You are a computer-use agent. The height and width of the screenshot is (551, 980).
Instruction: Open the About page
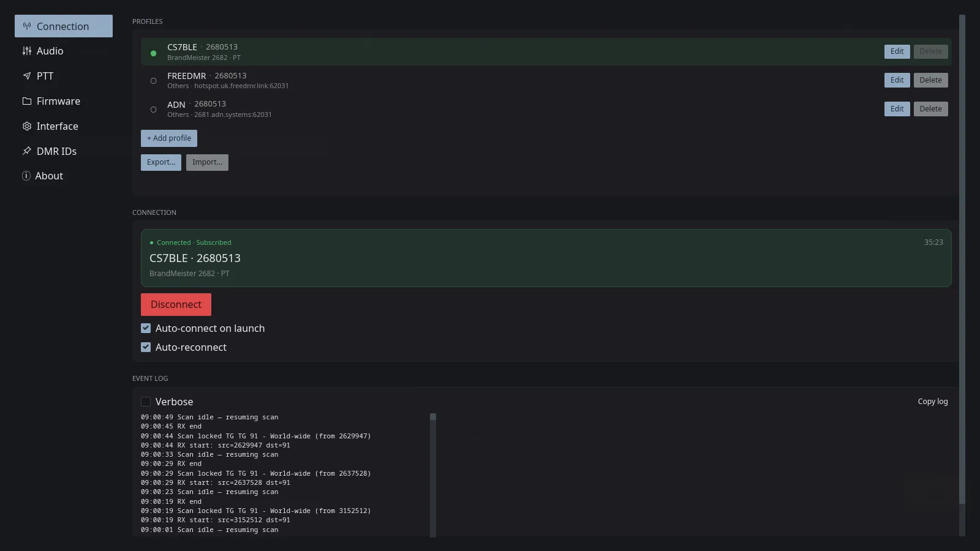(x=64, y=176)
